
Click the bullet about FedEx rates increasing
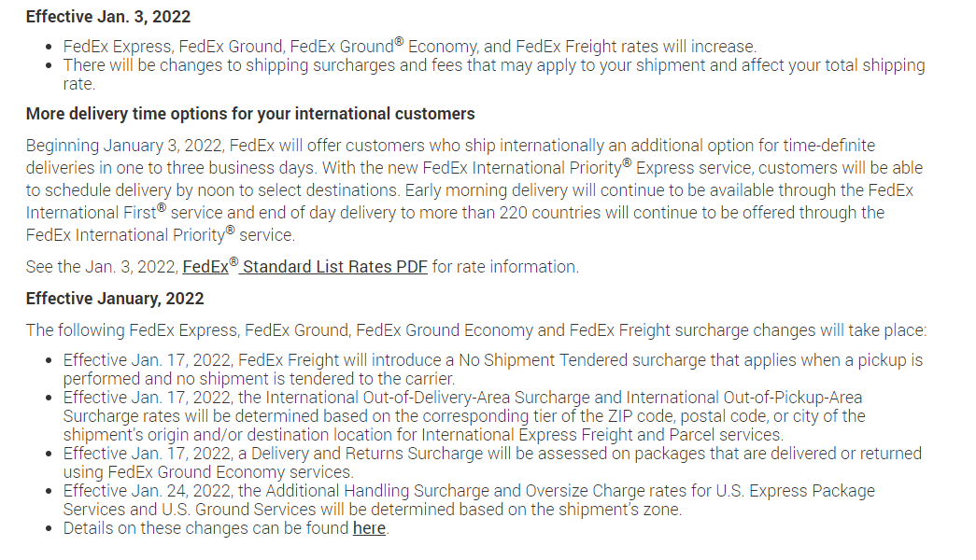click(409, 46)
